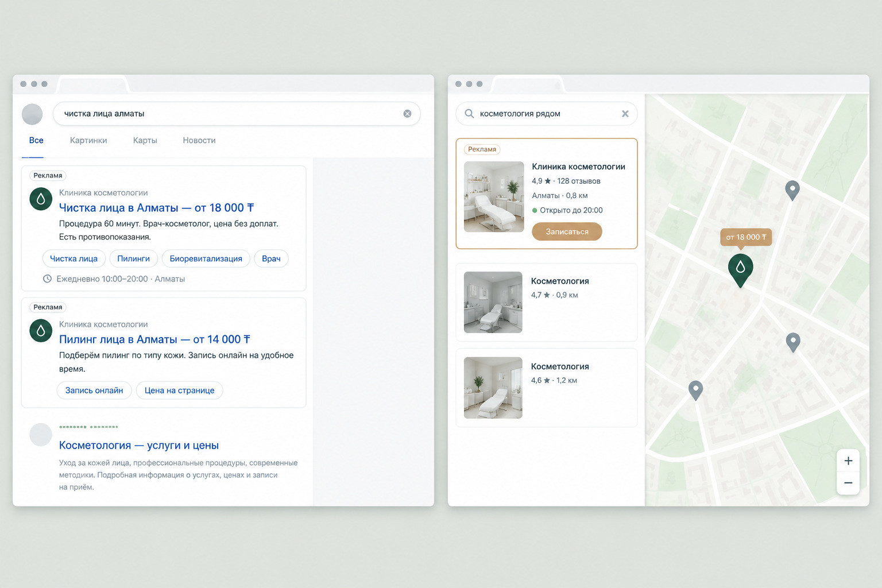The width and height of the screenshot is (882, 588).
Task: Open the 'Пилинг лица в Алматы — от 14 000 ₸' ad
Action: (154, 339)
